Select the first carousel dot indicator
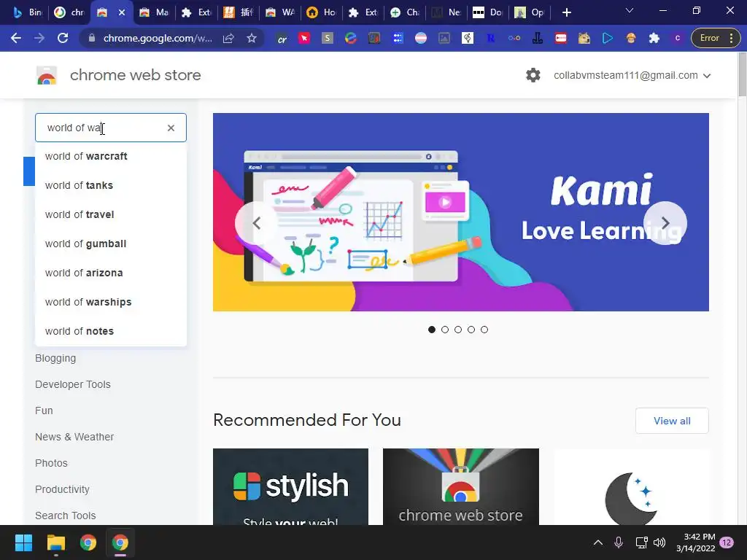 click(x=432, y=330)
